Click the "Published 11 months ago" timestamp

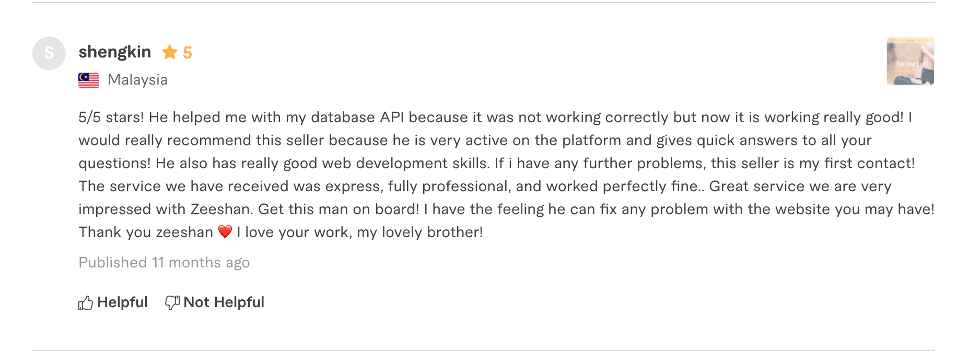pos(164,262)
